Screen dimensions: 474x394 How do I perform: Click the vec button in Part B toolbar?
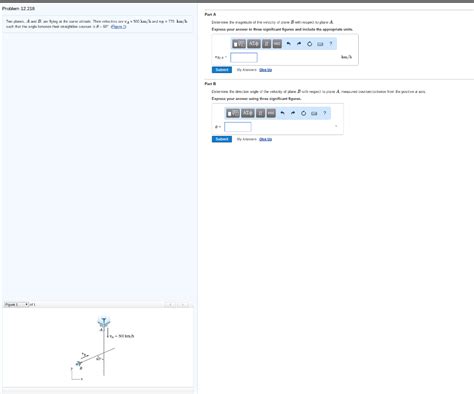tap(271, 113)
